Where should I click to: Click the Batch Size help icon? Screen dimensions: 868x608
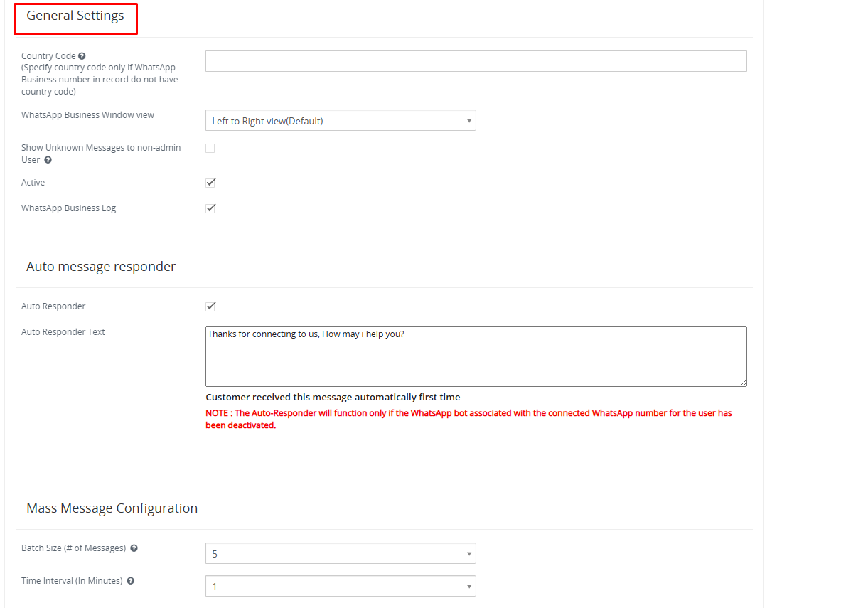pyautogui.click(x=134, y=548)
